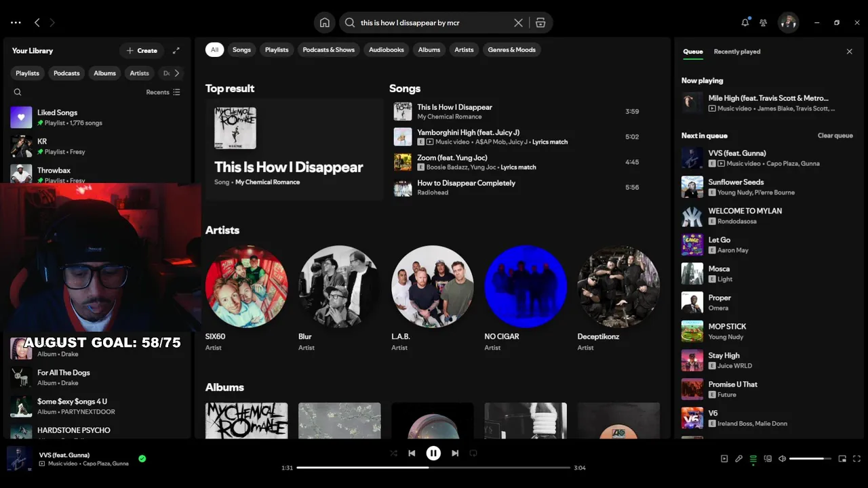Click in the search input field
This screenshot has width=868, height=488.
pos(434,22)
